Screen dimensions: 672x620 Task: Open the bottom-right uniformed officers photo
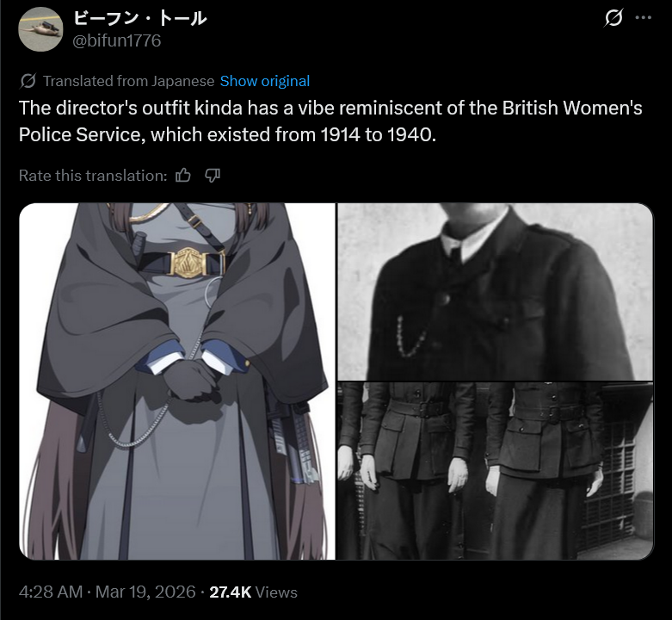(496, 471)
